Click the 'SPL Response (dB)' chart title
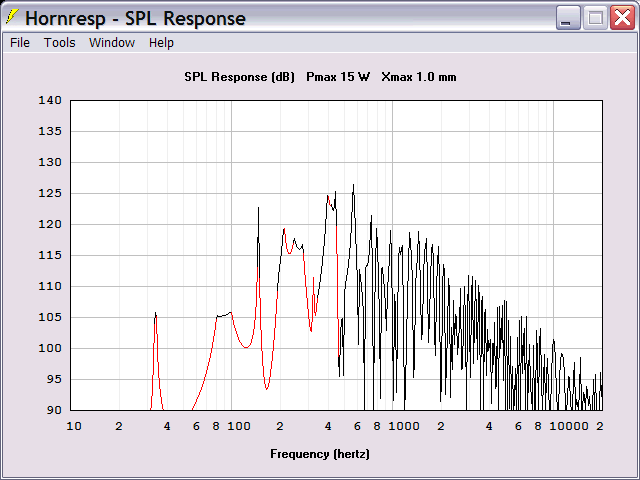This screenshot has width=640, height=480. 239,77
